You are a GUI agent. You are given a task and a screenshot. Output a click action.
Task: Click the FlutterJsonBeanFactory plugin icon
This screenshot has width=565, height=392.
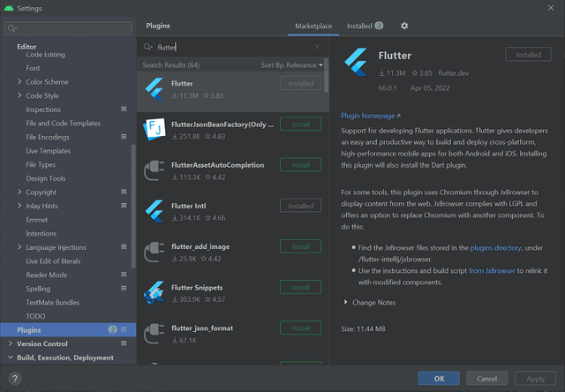(x=154, y=130)
